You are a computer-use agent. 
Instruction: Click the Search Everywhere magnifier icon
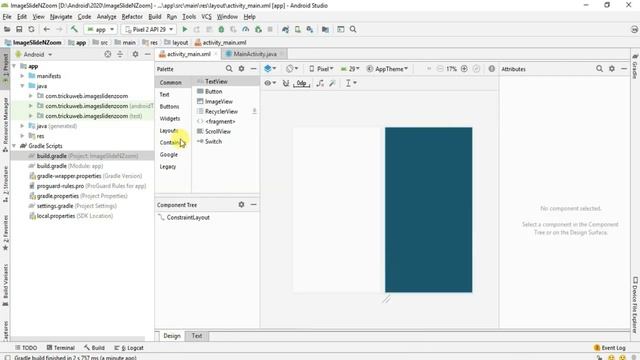pos(353,29)
